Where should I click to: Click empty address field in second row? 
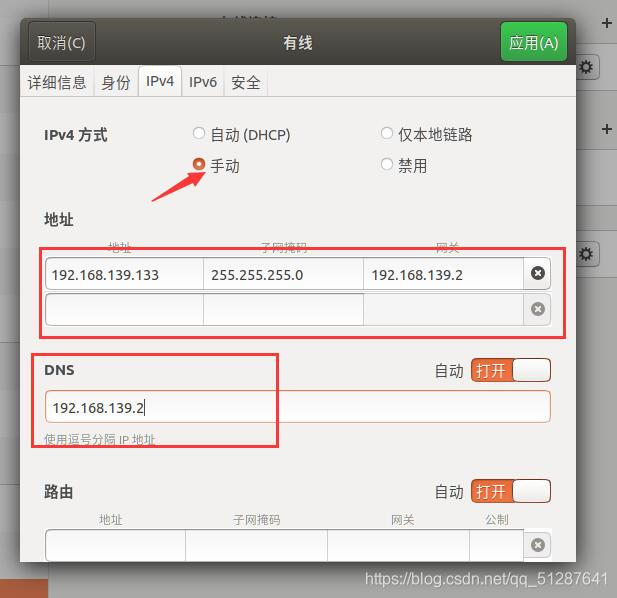(x=125, y=310)
